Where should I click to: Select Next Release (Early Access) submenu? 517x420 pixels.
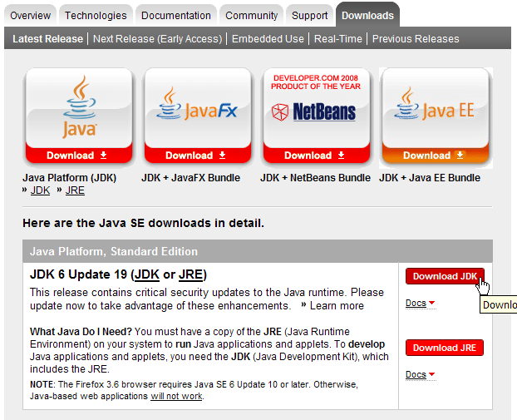(x=157, y=39)
